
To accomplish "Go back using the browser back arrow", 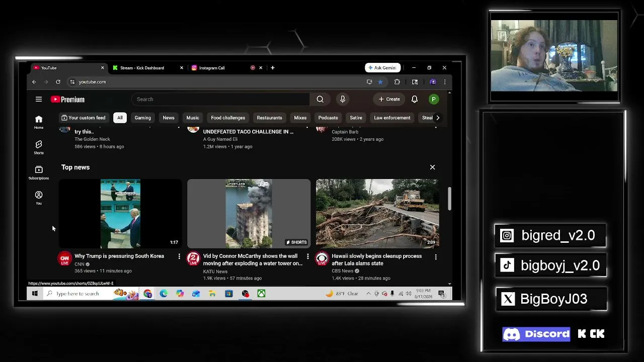I will click(34, 81).
